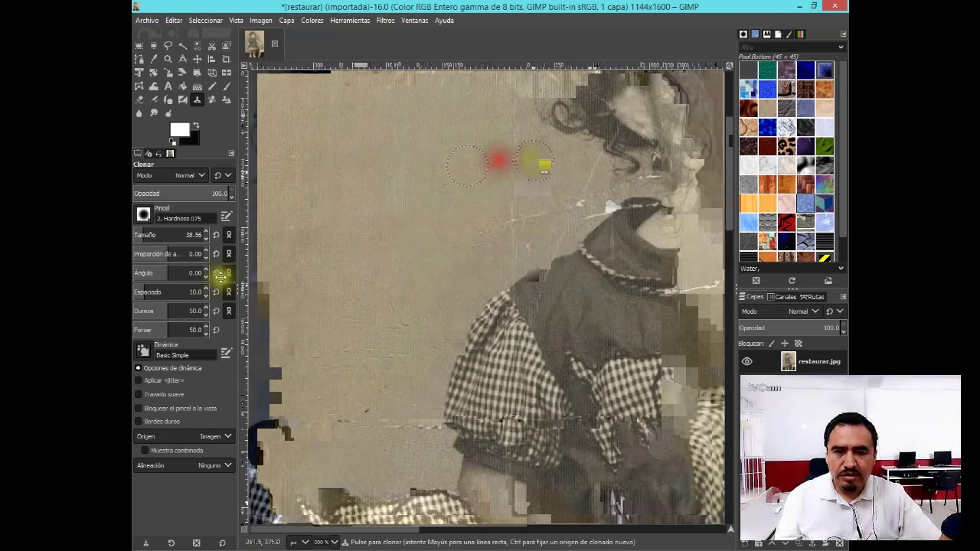Select the Smudge tool
Screen dimensions: 980x551
tap(153, 113)
